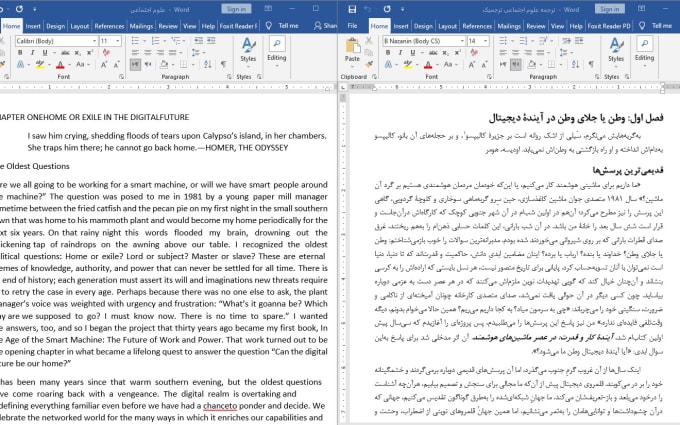The image size is (680, 425).
Task: Clear all formatting in the Persian document window
Action: click(x=474, y=52)
